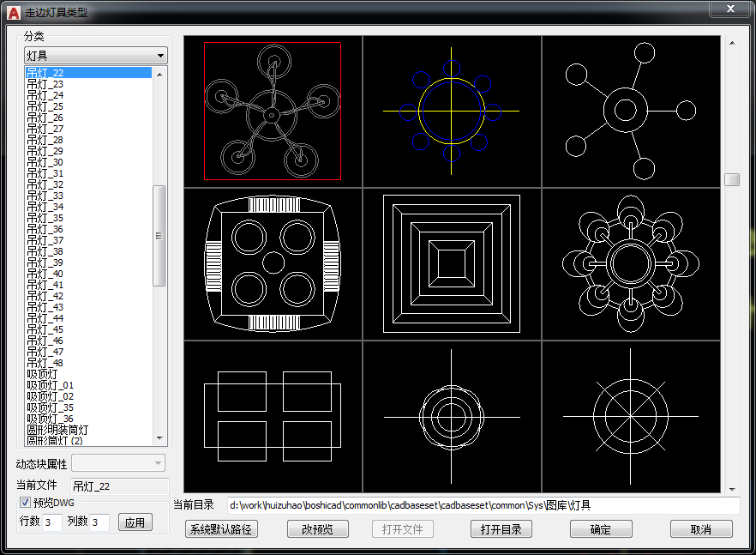Select 吊灯_32 in the list
Screen dimensions: 756x555
pos(88,184)
